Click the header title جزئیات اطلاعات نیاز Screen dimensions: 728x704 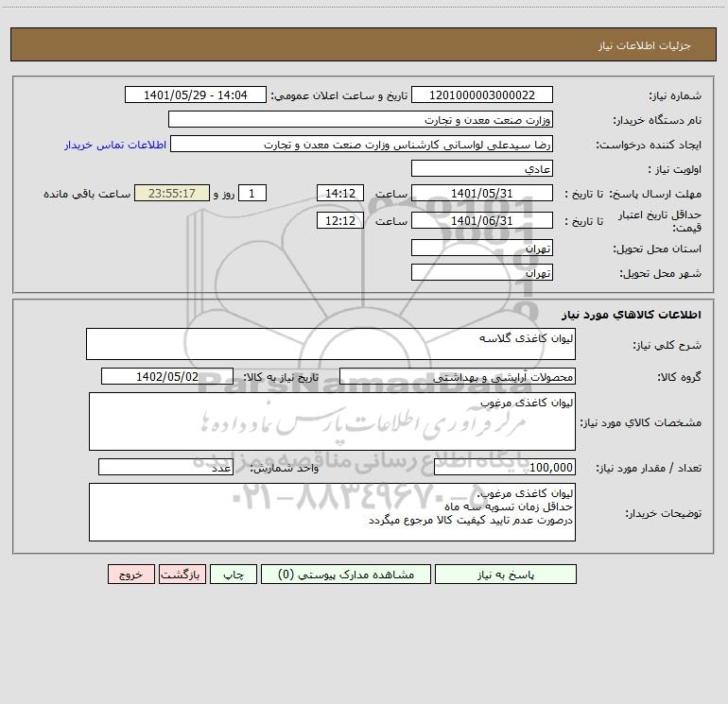pos(645,45)
